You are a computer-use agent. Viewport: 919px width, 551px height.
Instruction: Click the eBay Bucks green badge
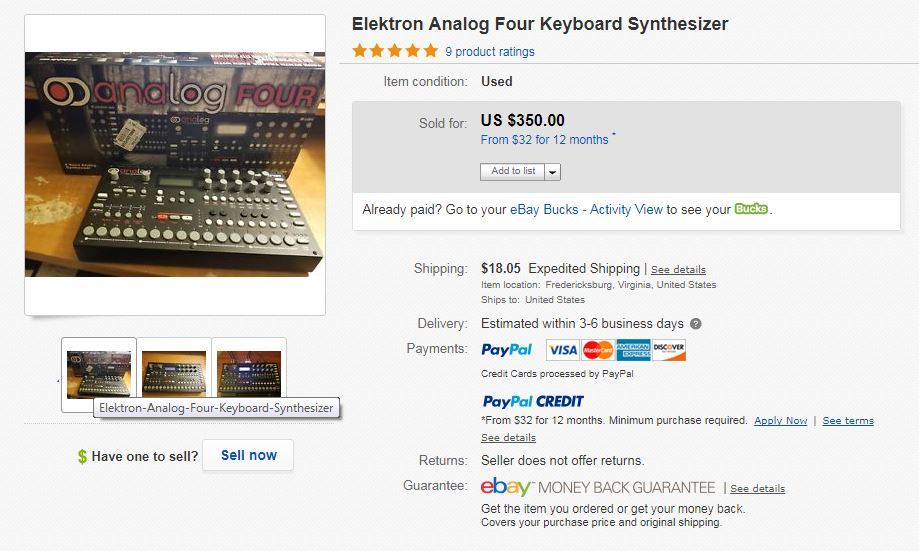751,209
